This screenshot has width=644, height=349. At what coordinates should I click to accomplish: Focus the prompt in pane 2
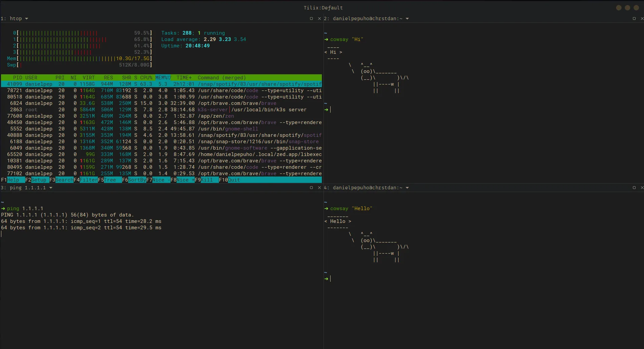click(x=331, y=110)
